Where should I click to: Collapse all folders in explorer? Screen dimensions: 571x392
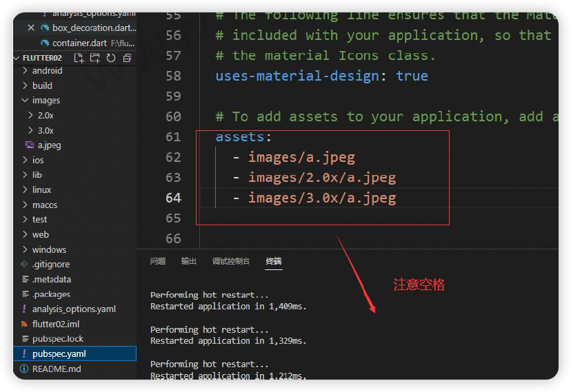click(126, 58)
